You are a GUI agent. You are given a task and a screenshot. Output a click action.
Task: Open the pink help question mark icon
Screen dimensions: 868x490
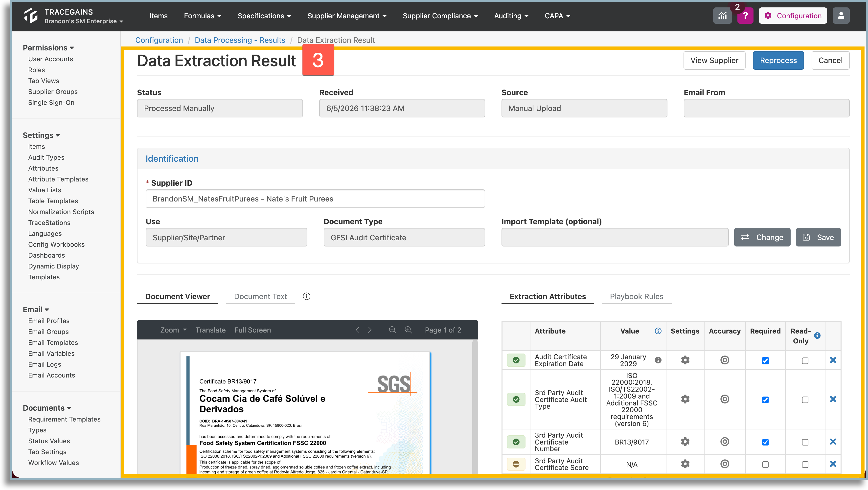tap(745, 16)
